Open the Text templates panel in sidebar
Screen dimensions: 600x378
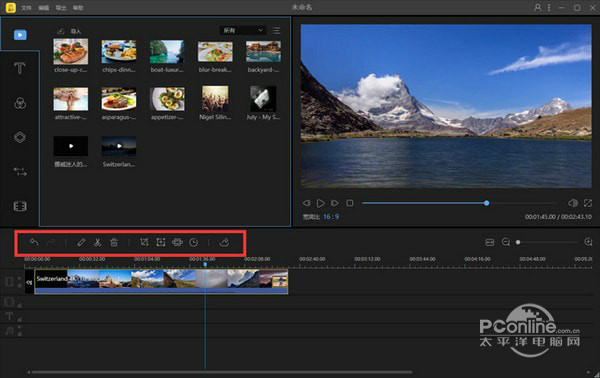(x=20, y=68)
